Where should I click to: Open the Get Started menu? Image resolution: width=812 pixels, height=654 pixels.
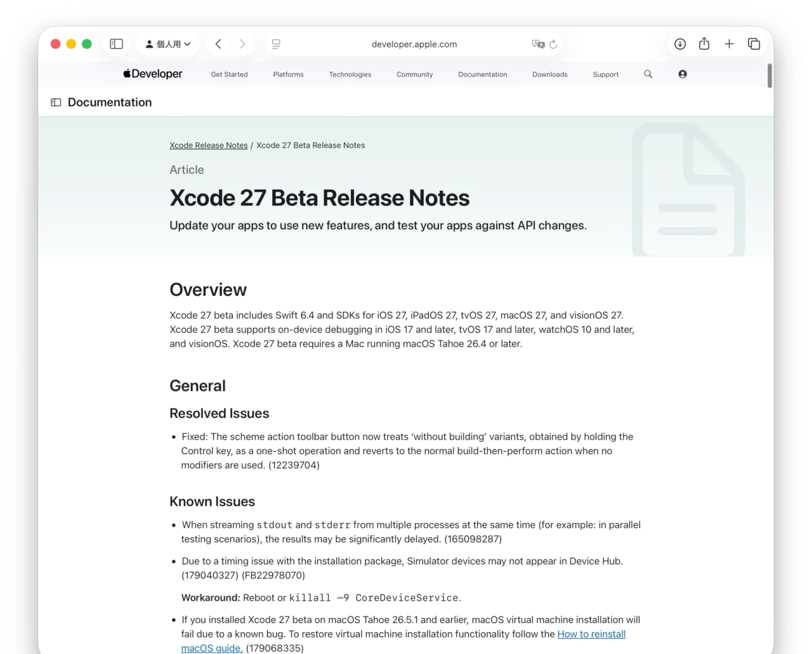(229, 74)
